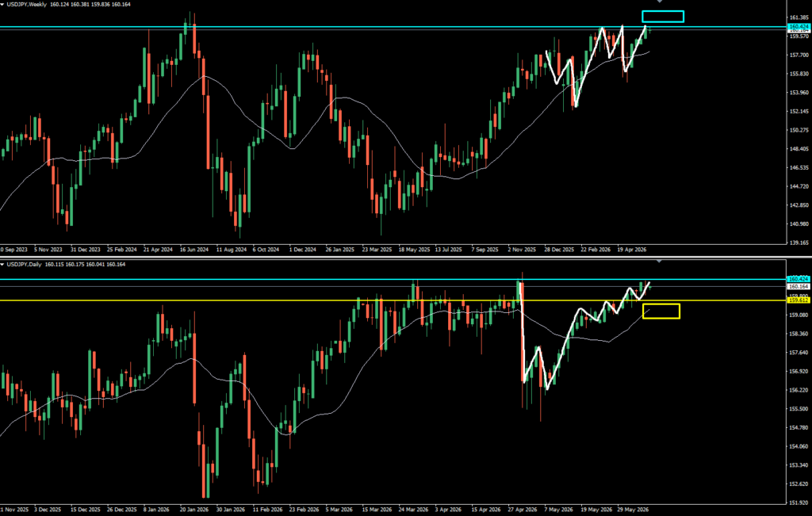Click the 156.920 price axis value
Viewport: 812px width, 516px height.
click(799, 372)
